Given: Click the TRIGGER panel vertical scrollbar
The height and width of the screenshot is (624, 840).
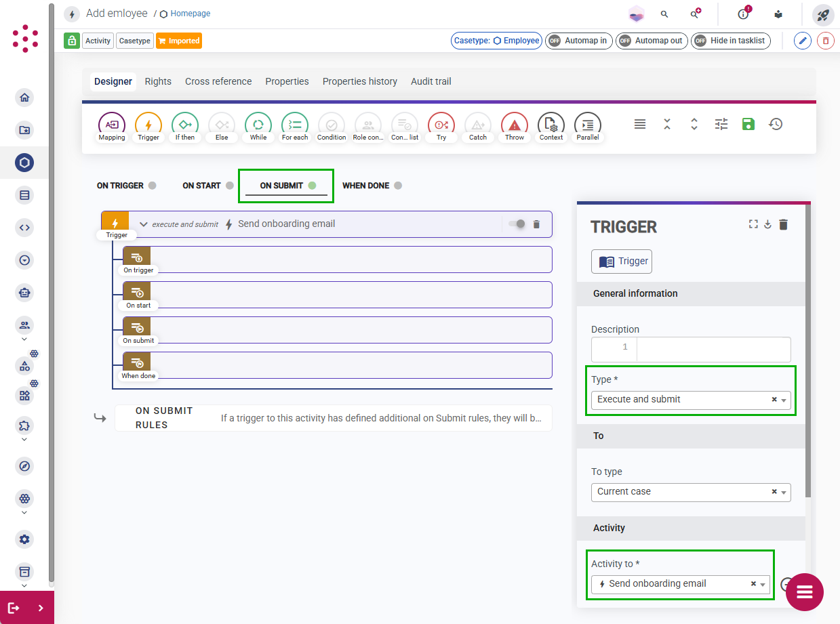Looking at the screenshot, I should [x=809, y=351].
